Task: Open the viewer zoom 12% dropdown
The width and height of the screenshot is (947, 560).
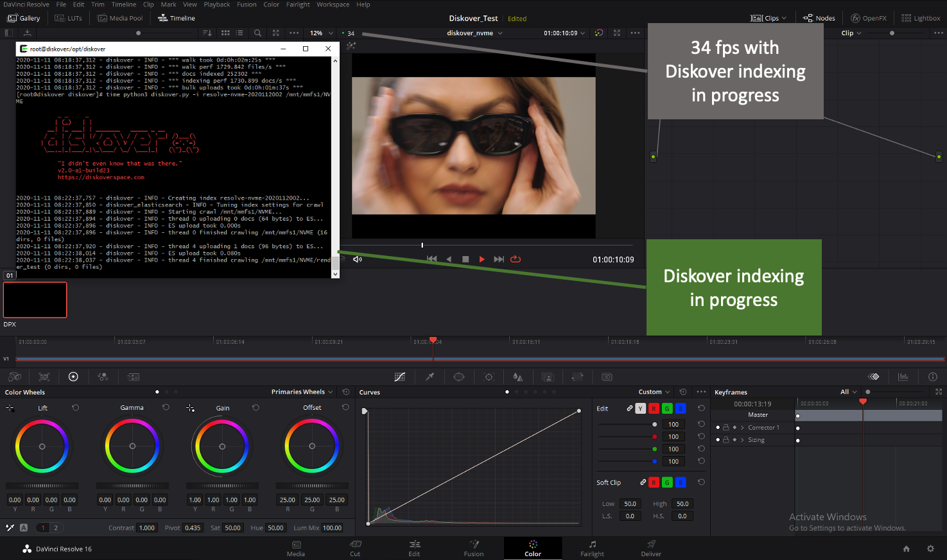Action: (x=322, y=33)
